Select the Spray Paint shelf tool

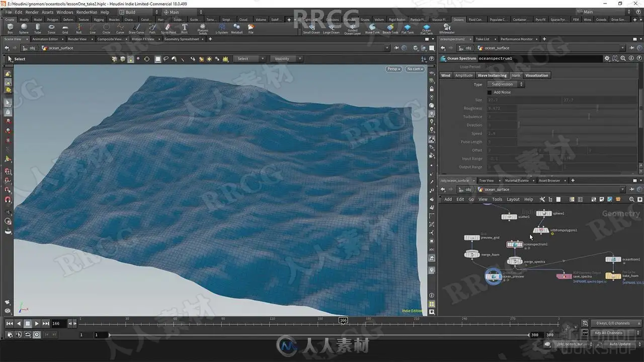[x=168, y=29]
